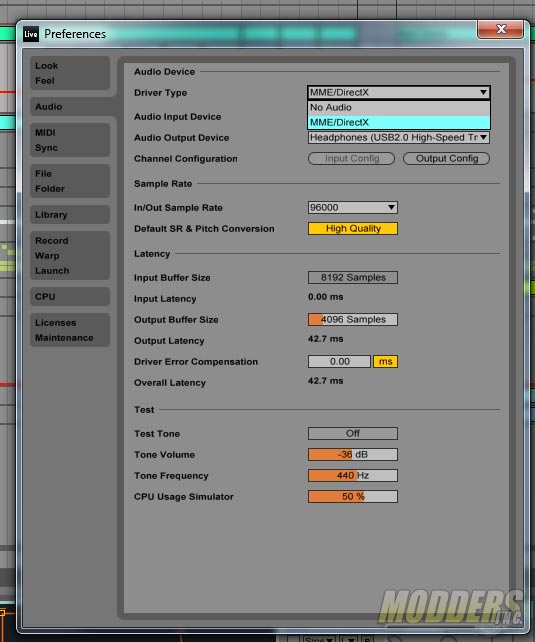
Task: Click the Input Buffer Size field
Action: pos(352,278)
